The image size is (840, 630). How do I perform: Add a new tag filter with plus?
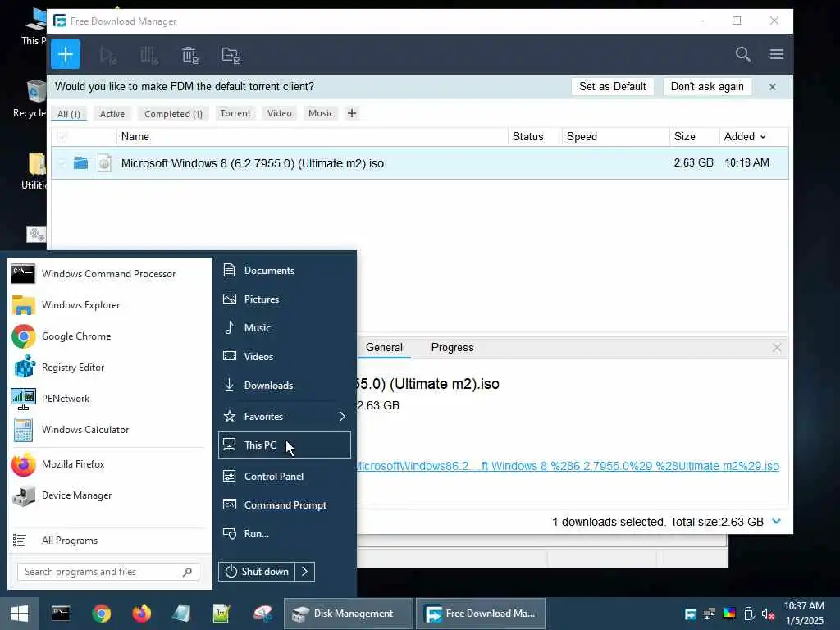click(351, 113)
